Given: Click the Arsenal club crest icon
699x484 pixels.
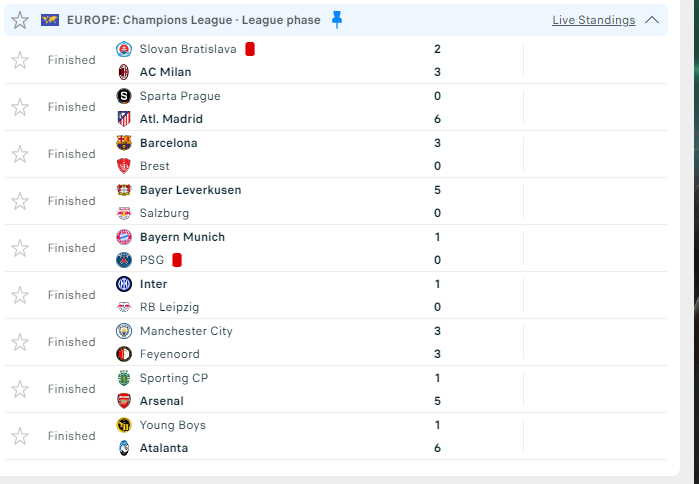Looking at the screenshot, I should 124,401.
